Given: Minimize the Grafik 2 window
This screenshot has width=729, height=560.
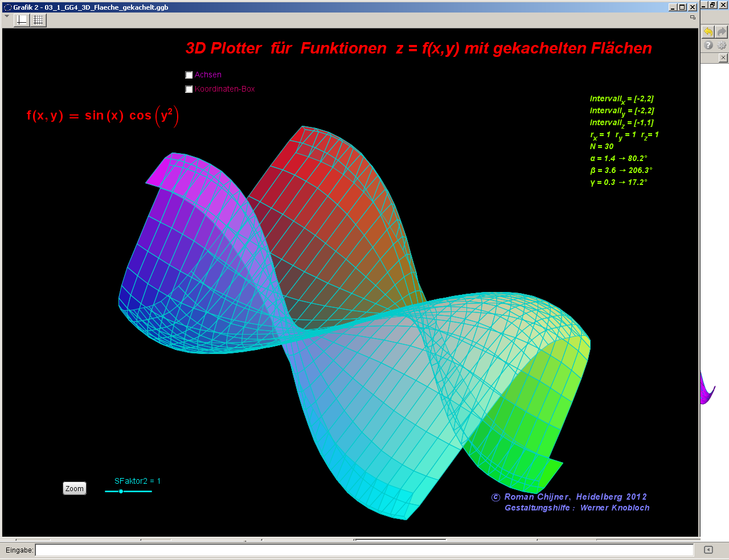Looking at the screenshot, I should pos(673,7).
